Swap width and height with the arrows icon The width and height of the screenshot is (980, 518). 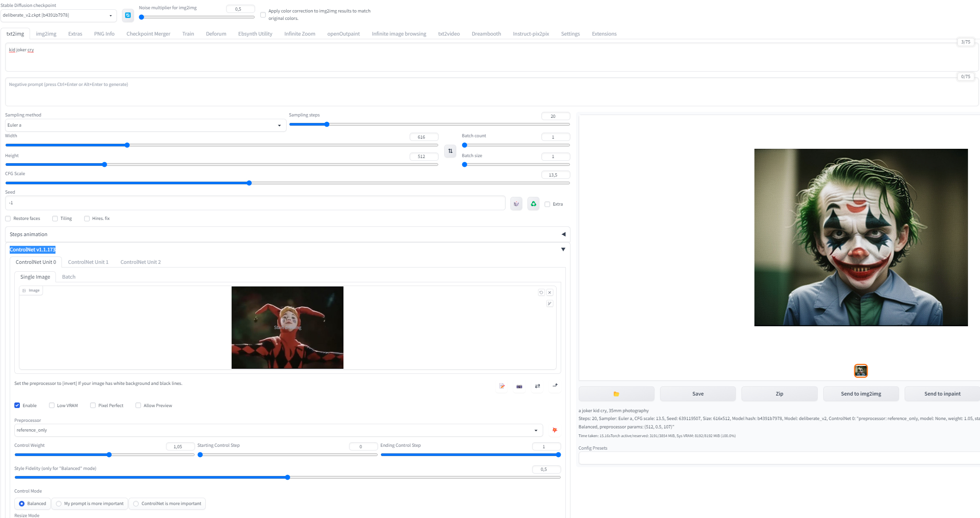point(449,151)
